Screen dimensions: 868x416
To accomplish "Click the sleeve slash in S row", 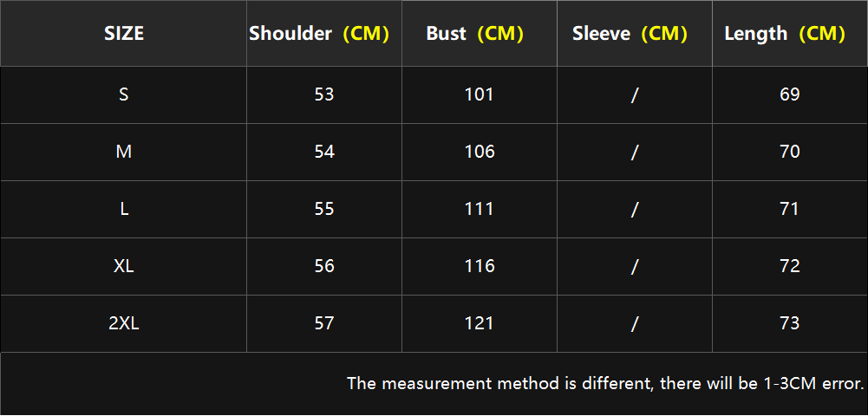I will [x=635, y=95].
